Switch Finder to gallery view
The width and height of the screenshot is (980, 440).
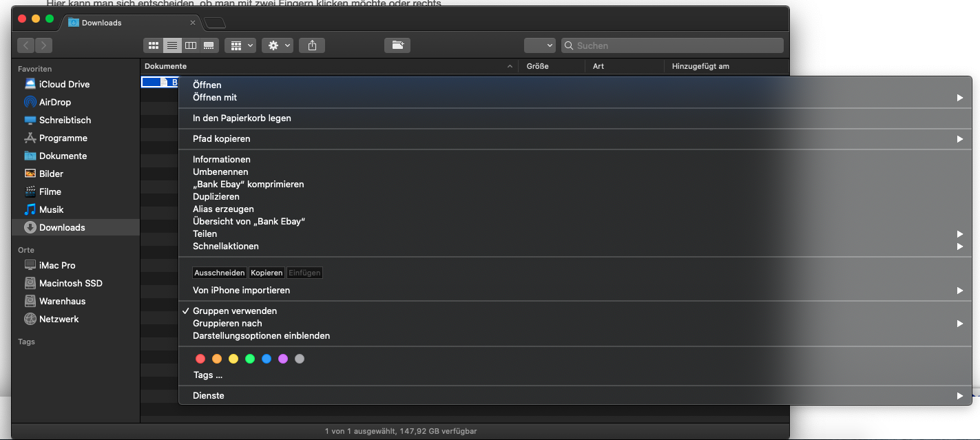point(209,45)
